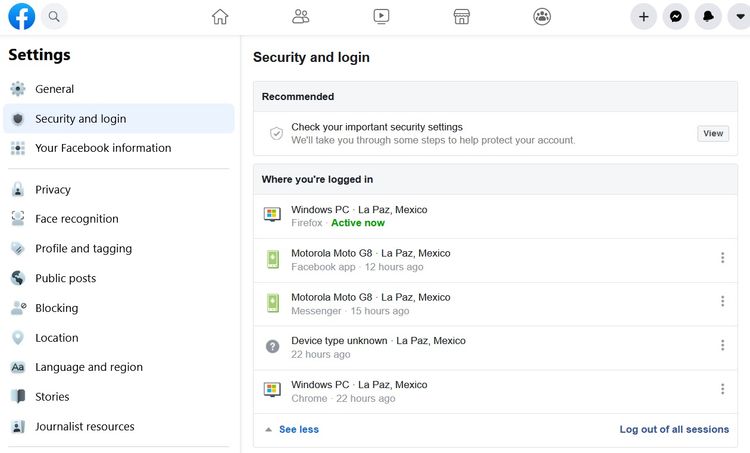Open options menu for Device type unknown session
The width and height of the screenshot is (750, 453).
click(x=722, y=345)
